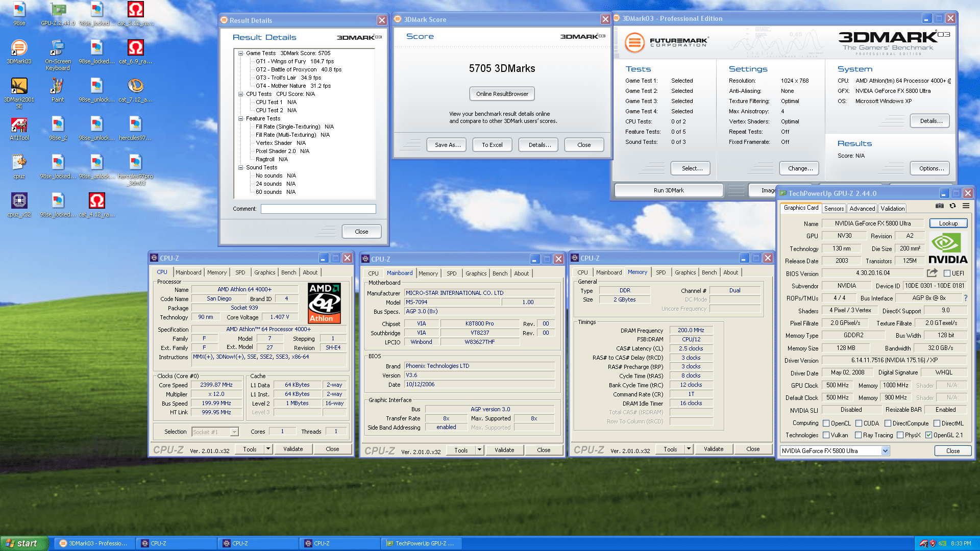
Task: Click GPU-Z refresh icon
Action: [x=952, y=206]
